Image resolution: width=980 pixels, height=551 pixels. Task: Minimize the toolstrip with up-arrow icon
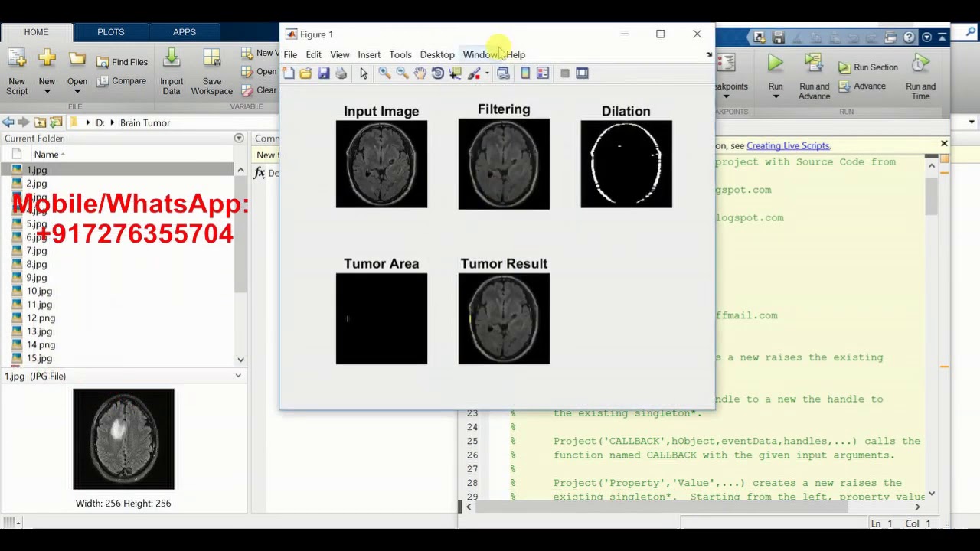coord(943,37)
